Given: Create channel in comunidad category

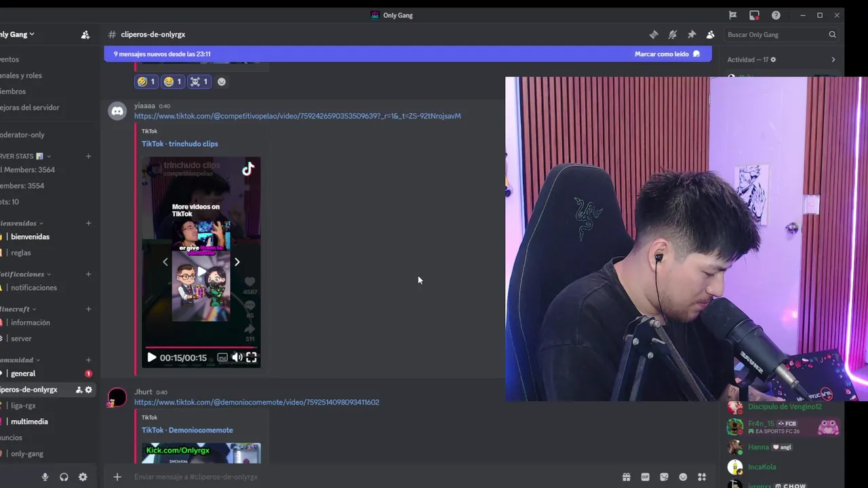Looking at the screenshot, I should (88, 360).
